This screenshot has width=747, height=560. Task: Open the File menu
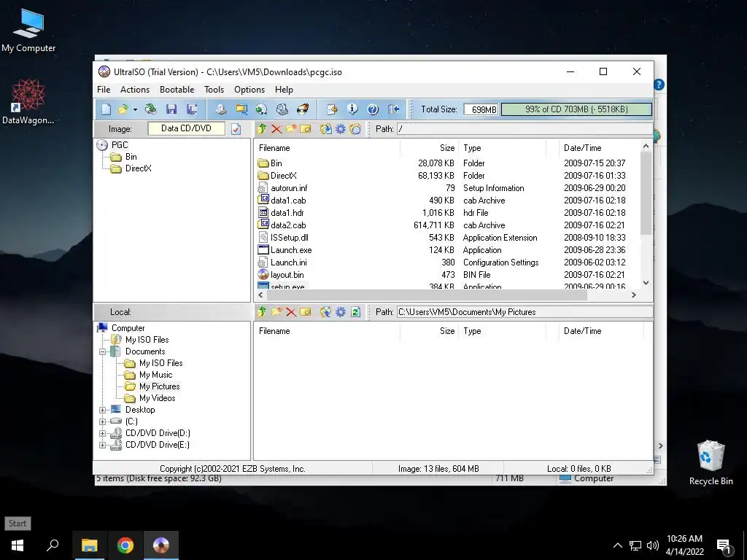tap(104, 90)
